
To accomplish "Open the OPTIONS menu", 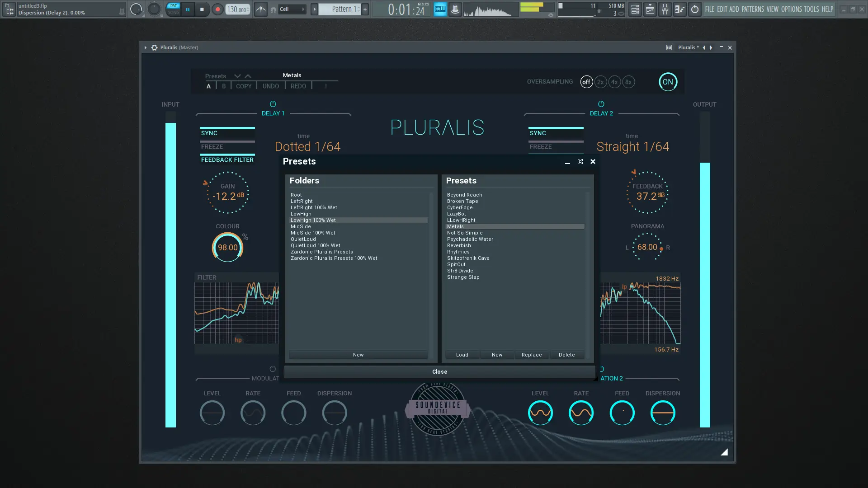I will [x=791, y=9].
